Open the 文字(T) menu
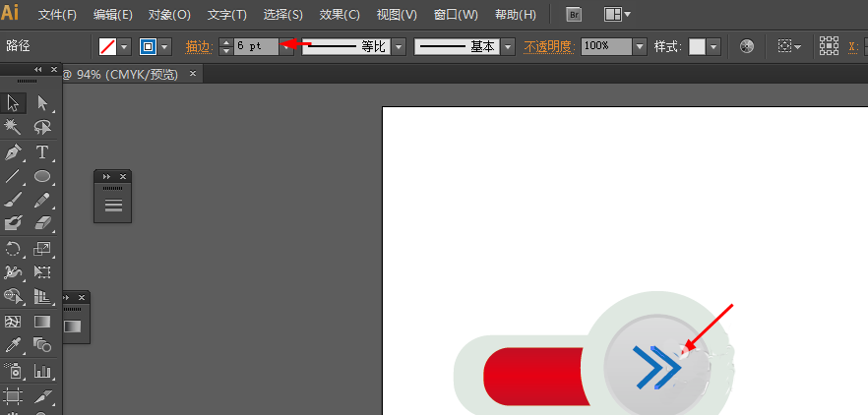The height and width of the screenshot is (415, 868). [x=227, y=15]
